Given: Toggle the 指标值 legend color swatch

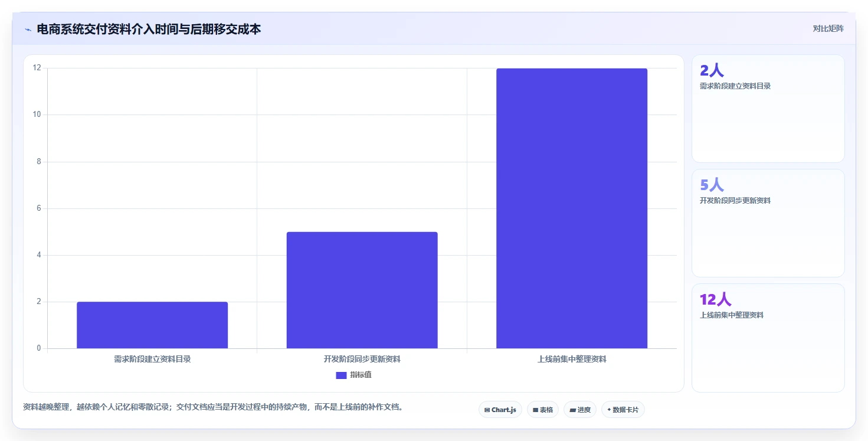Looking at the screenshot, I should [x=341, y=375].
